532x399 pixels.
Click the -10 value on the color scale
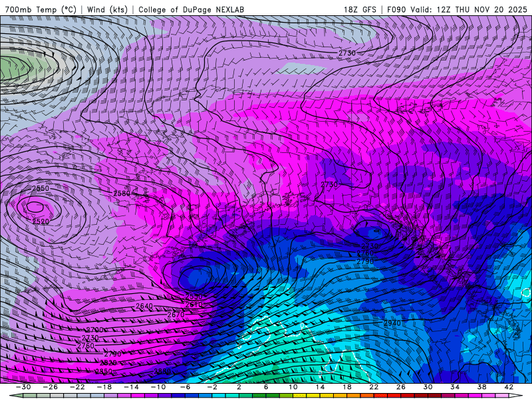coord(158,387)
